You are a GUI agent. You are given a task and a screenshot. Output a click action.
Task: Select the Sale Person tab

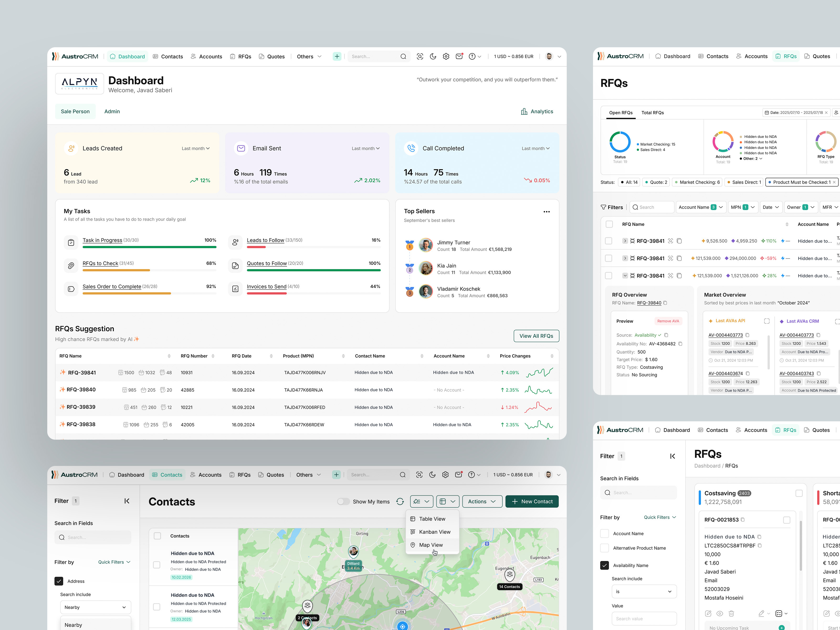[75, 111]
